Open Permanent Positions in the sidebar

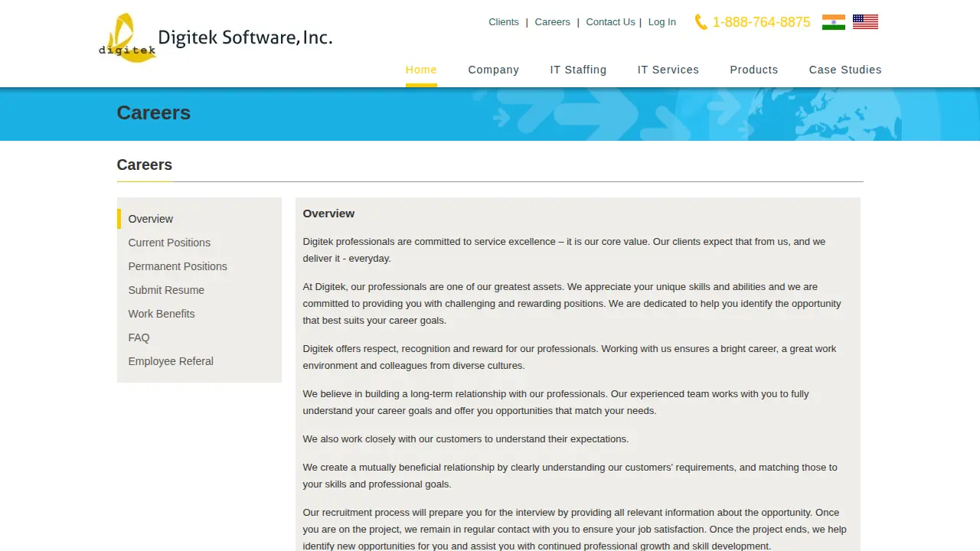click(x=178, y=266)
